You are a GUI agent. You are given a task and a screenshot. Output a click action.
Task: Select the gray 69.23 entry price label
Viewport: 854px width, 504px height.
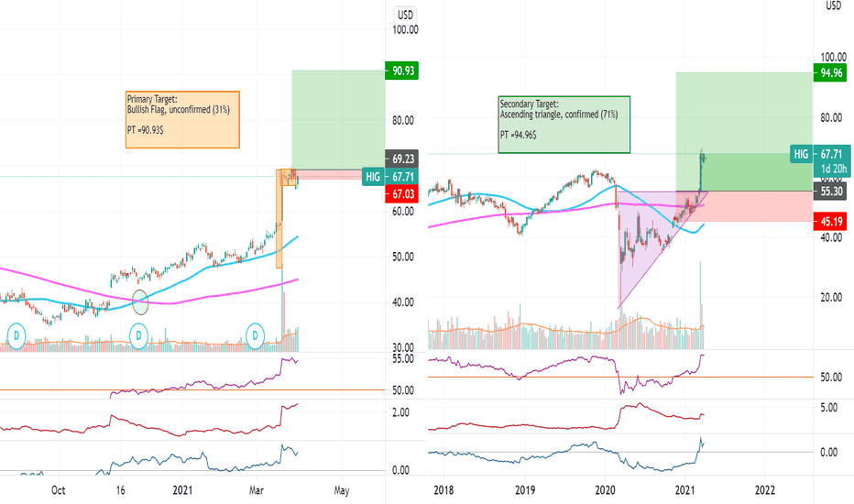[x=401, y=159]
